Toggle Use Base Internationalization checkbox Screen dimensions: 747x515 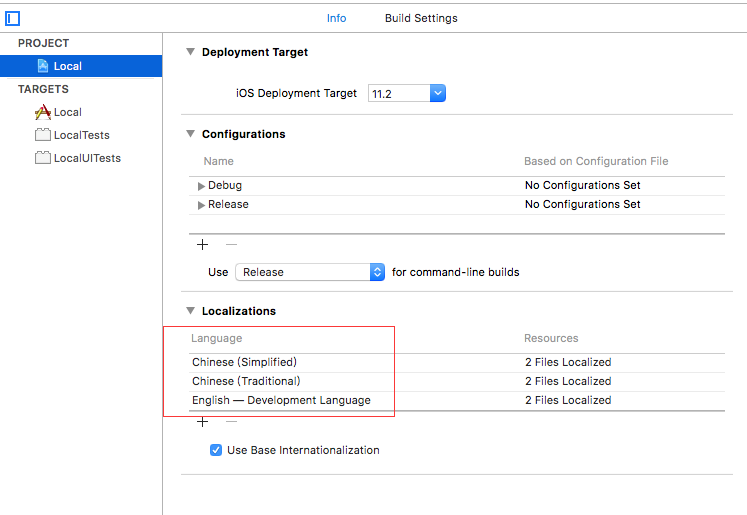(x=216, y=450)
